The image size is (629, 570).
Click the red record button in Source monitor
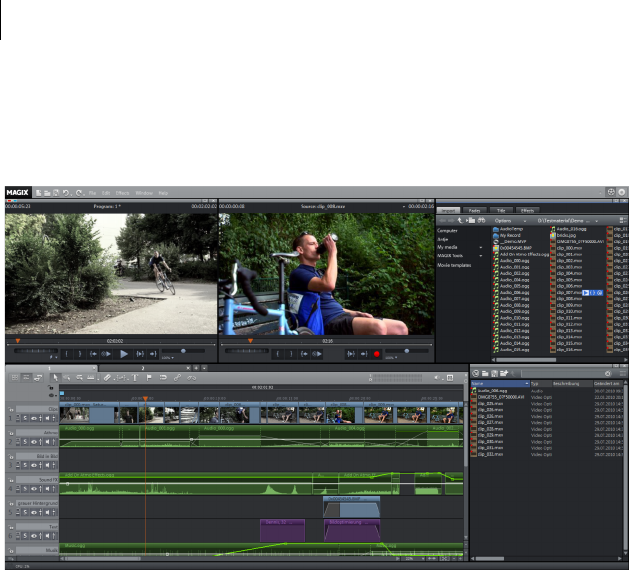coord(377,354)
